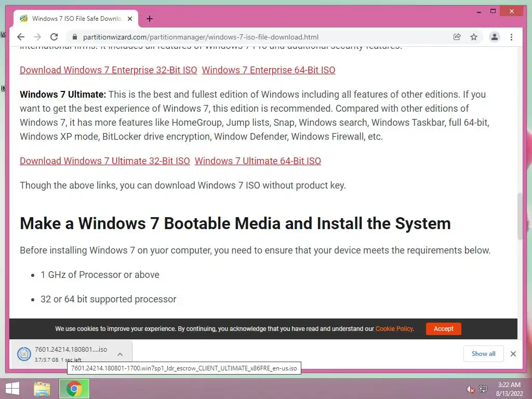Screen dimensions: 532x399
Task: Open the Chrome profile menu
Action: [495, 37]
